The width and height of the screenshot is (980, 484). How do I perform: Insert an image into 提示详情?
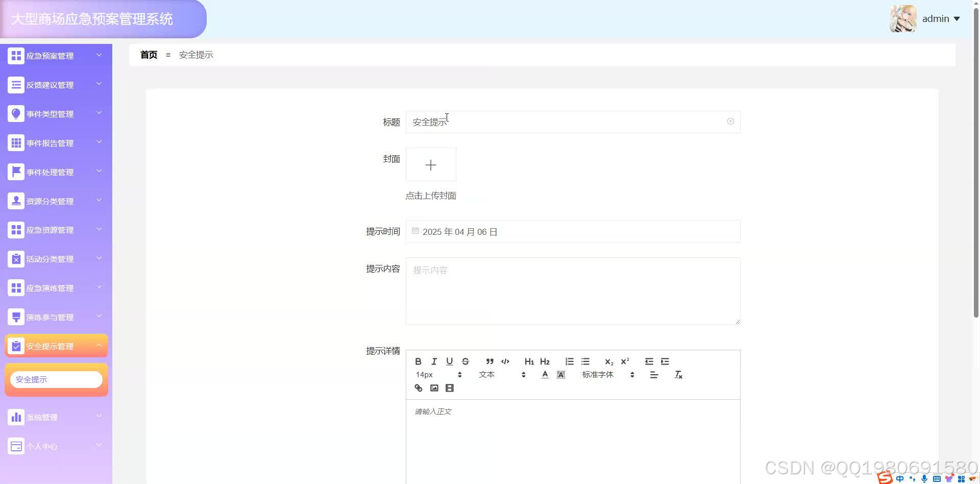[434, 388]
